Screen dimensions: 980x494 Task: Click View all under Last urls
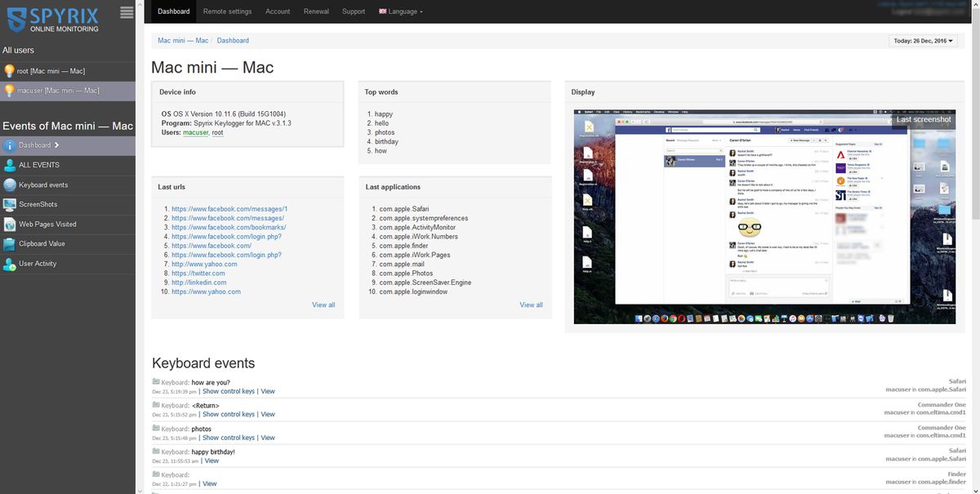coord(323,304)
